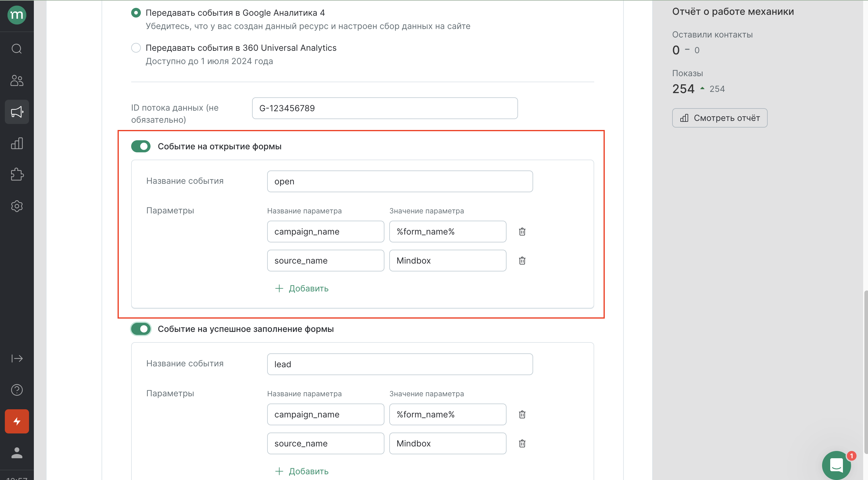
Task: Edit source_name field in lead event
Action: (x=325, y=443)
